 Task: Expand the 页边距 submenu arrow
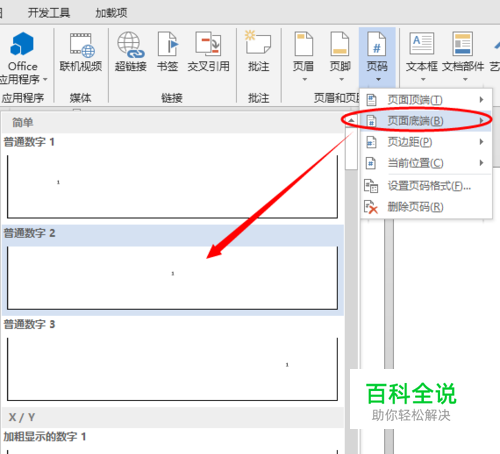tap(481, 142)
